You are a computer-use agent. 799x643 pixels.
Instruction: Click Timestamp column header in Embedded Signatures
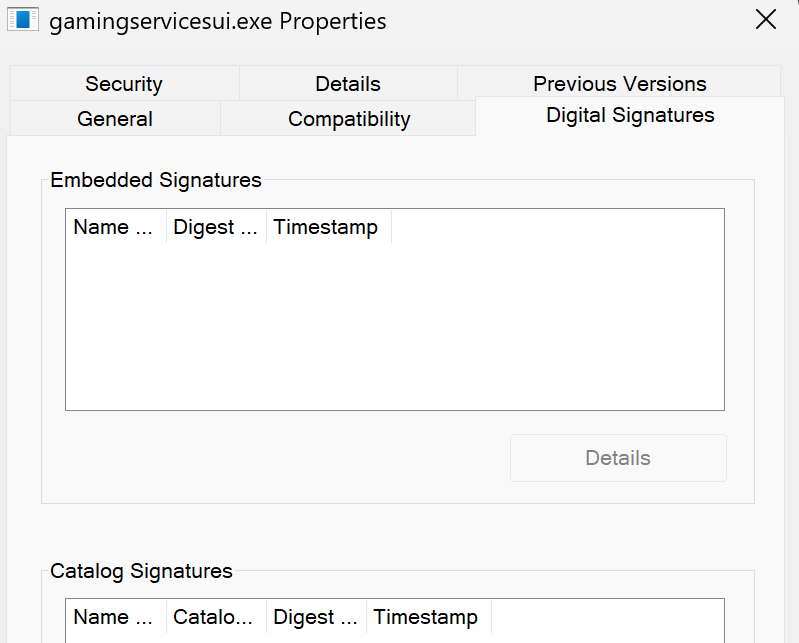click(327, 227)
